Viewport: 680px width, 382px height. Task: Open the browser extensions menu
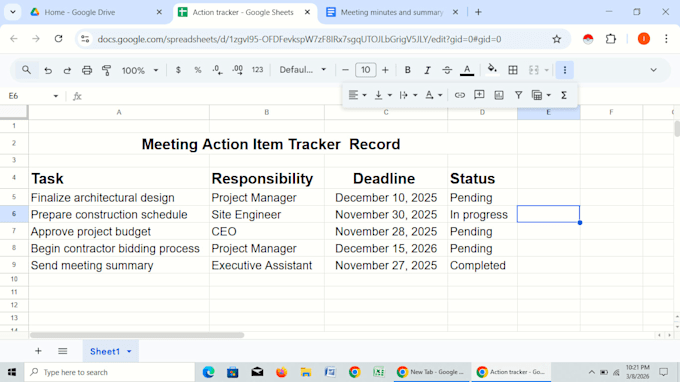pos(611,39)
